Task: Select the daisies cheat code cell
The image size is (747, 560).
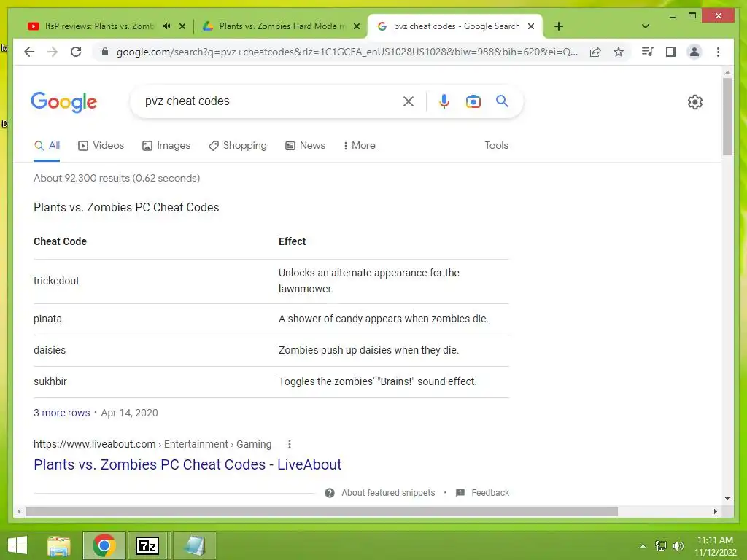Action: [50, 351]
